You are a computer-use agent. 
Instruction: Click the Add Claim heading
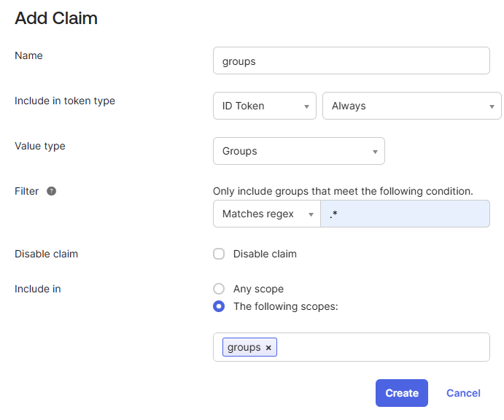pyautogui.click(x=56, y=18)
